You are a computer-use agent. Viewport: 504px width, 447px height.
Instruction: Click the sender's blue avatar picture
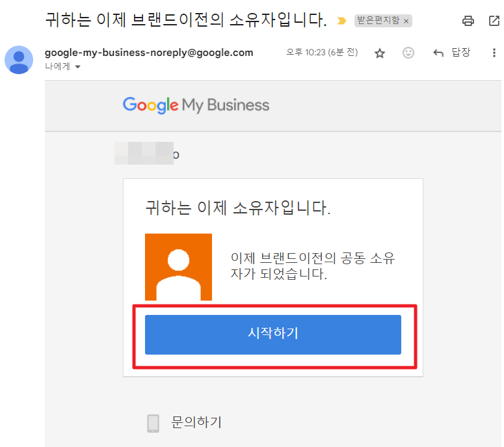(19, 60)
